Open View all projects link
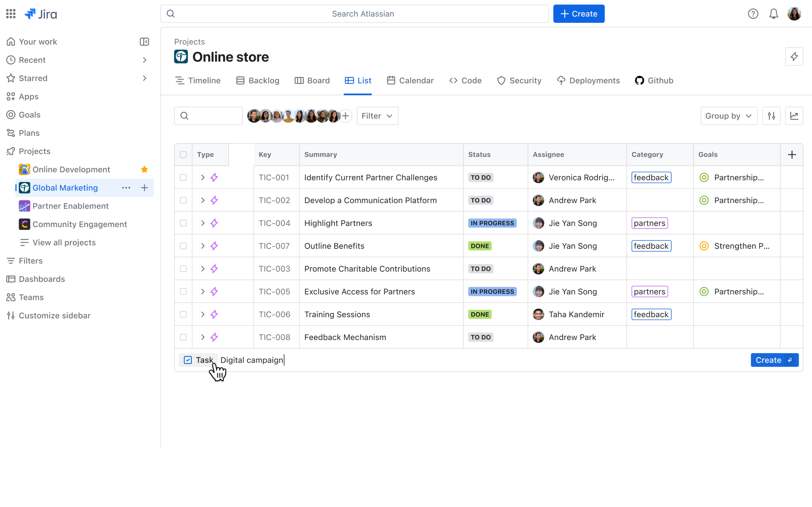The image size is (812, 507). [64, 243]
